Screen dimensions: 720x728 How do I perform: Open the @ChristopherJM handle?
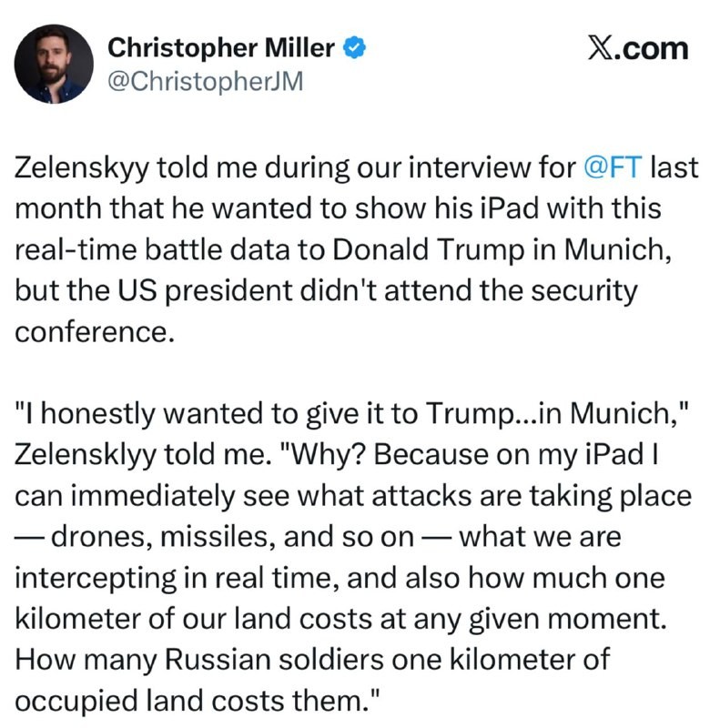pos(205,82)
